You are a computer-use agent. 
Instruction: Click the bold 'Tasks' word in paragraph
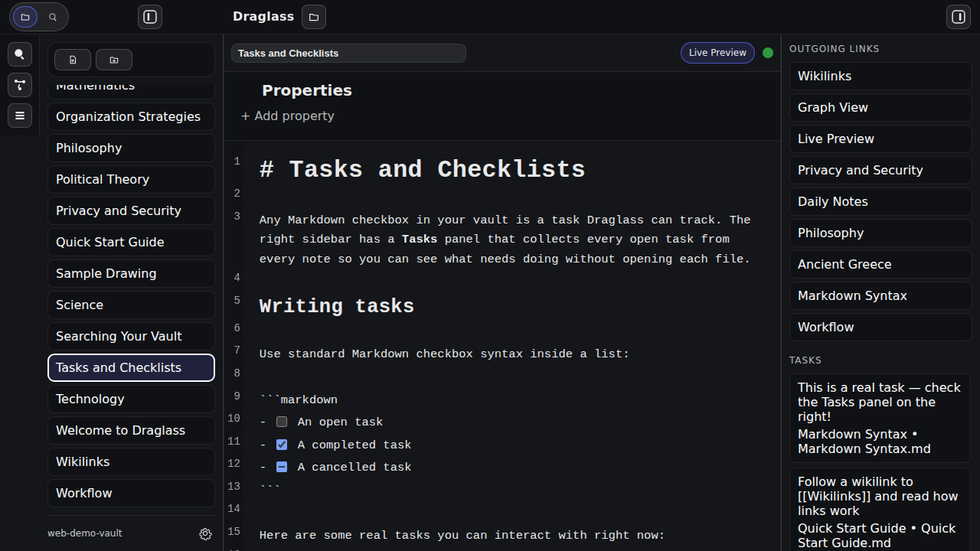pos(420,240)
